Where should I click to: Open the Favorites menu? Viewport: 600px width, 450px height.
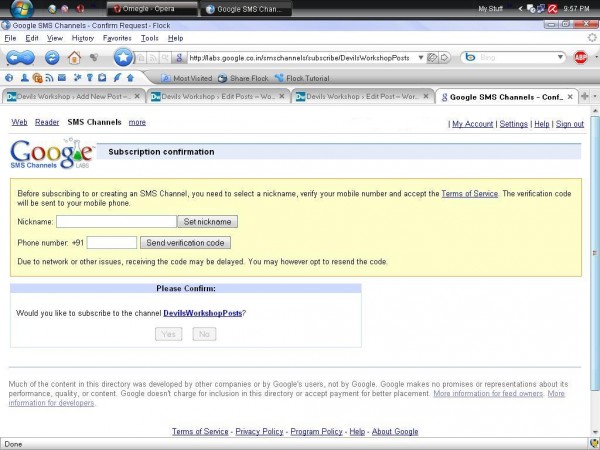click(x=117, y=38)
